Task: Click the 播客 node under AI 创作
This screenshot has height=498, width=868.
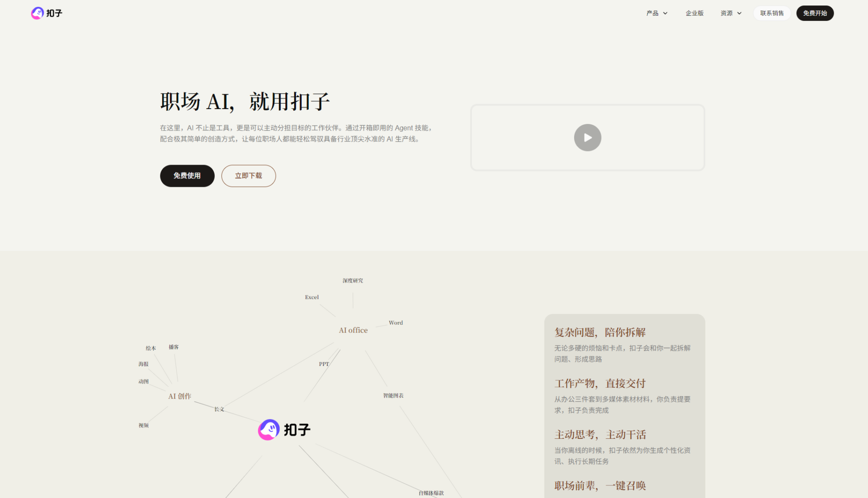Action: coord(173,347)
